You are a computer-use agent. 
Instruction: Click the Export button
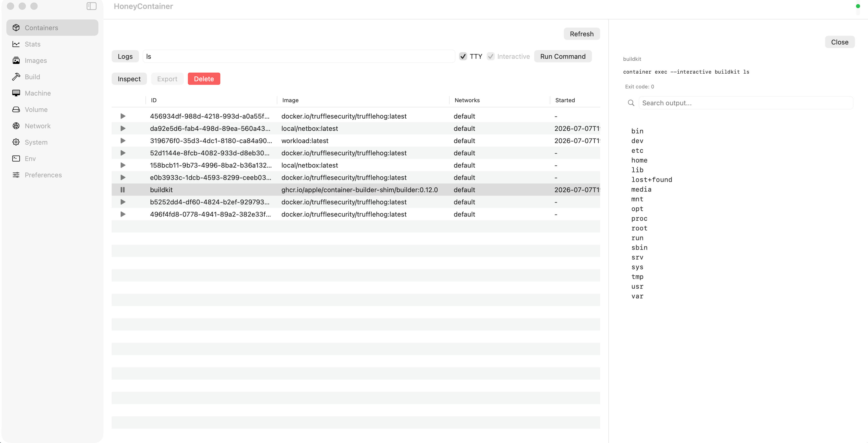click(x=167, y=79)
